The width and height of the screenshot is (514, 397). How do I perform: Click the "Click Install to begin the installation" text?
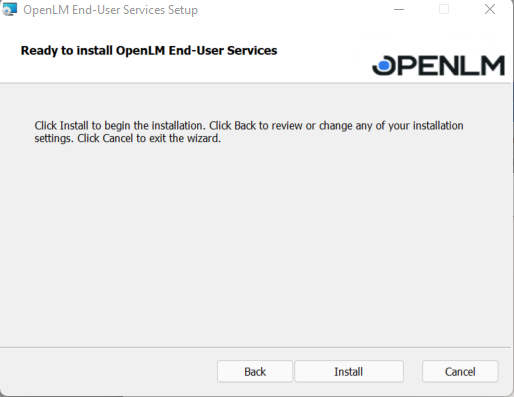point(120,126)
